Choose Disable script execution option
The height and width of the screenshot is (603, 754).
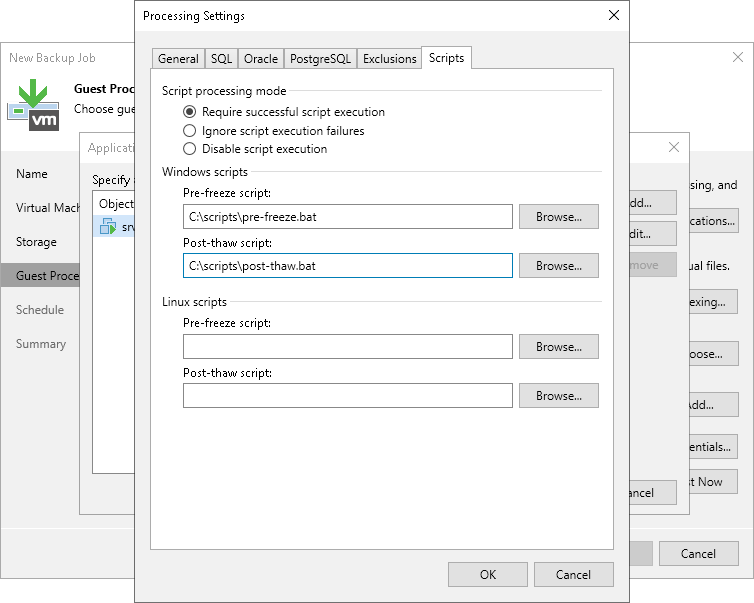click(x=190, y=149)
